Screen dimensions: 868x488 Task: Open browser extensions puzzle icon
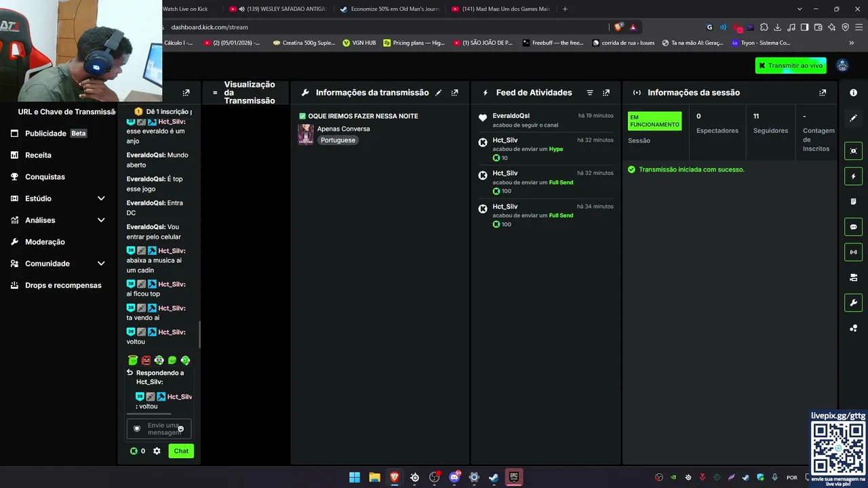click(764, 27)
